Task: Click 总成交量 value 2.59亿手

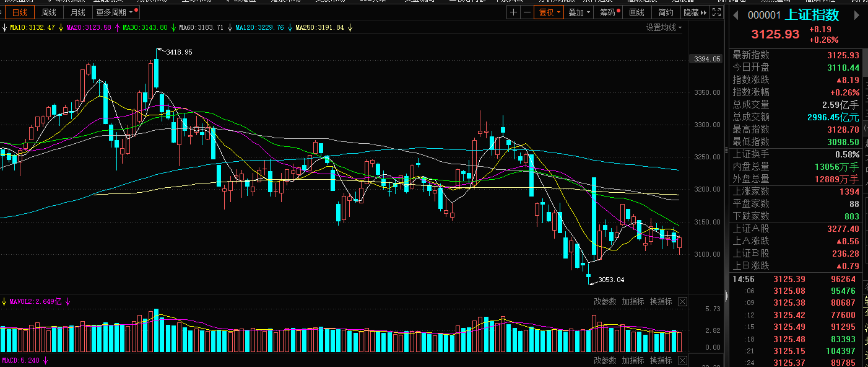Action: [x=841, y=105]
